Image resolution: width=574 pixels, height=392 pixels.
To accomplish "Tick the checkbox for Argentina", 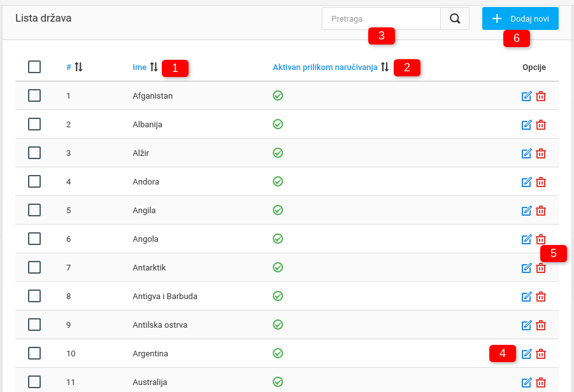I will click(34, 353).
